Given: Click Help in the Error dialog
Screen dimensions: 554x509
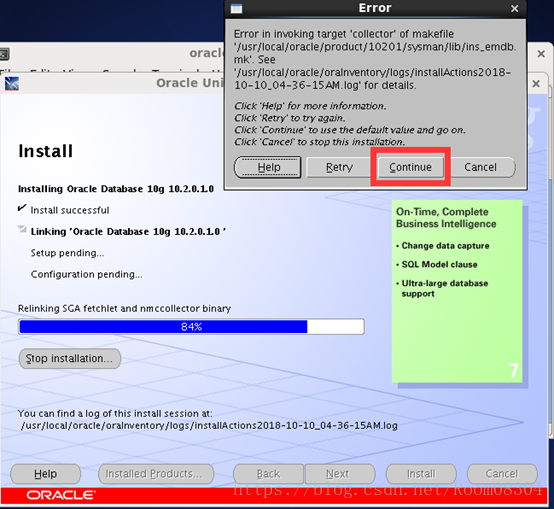Looking at the screenshot, I should click(x=268, y=167).
